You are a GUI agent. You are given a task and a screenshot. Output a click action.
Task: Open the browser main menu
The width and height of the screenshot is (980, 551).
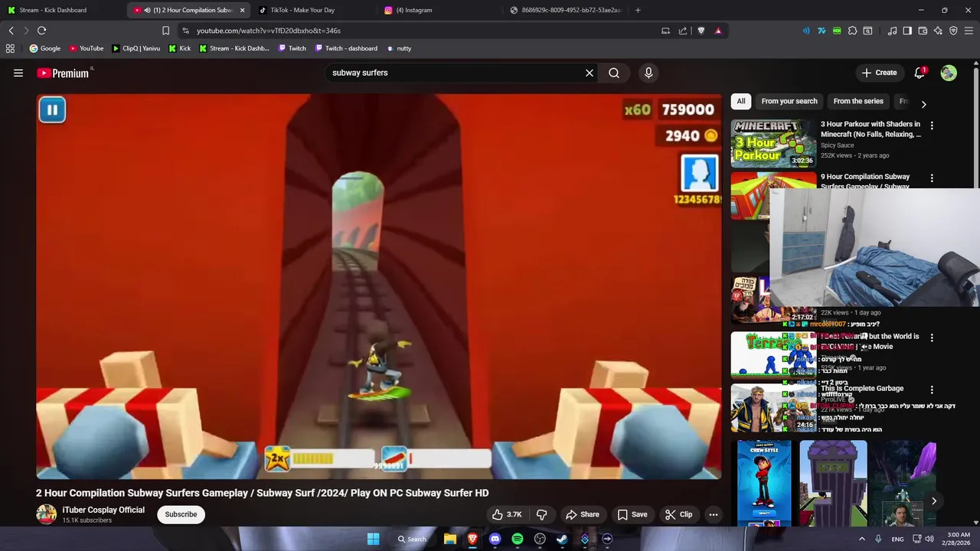(x=969, y=31)
